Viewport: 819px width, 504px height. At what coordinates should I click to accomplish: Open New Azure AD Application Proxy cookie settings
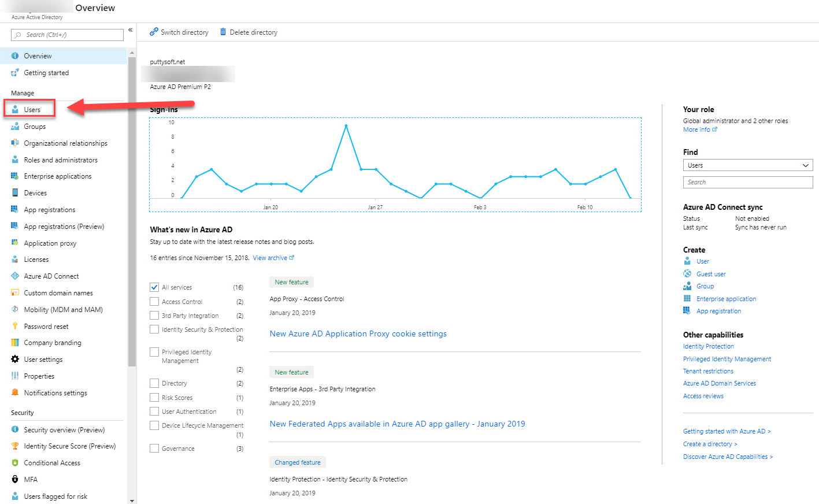pos(358,334)
